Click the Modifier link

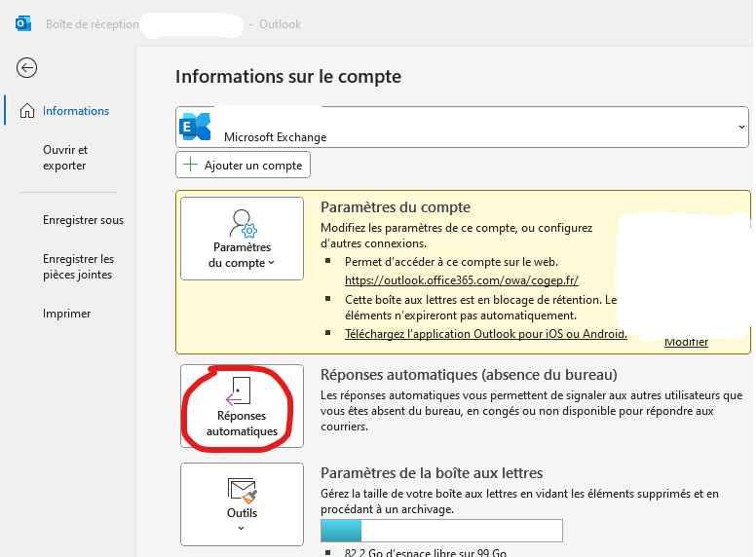click(x=686, y=342)
